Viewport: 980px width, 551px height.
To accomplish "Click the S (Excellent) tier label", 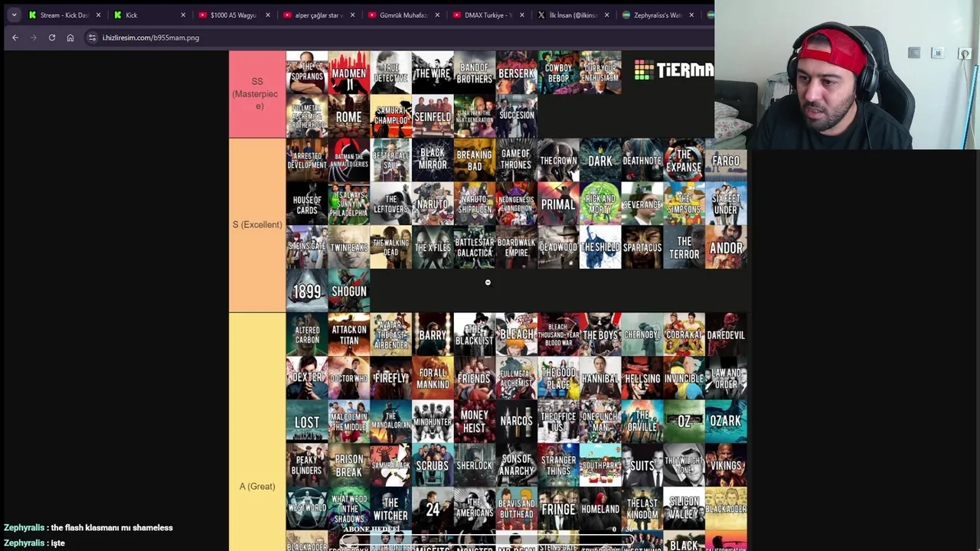I will coord(256,225).
